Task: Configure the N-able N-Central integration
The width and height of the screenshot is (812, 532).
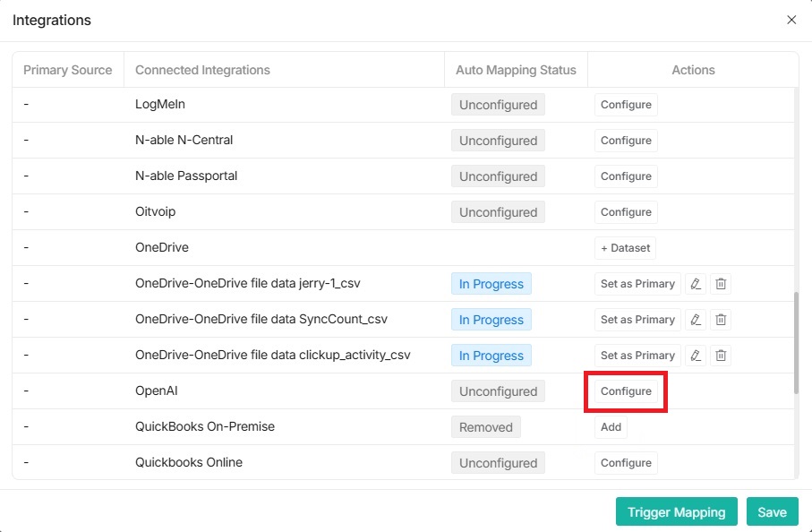Action: [x=626, y=141]
